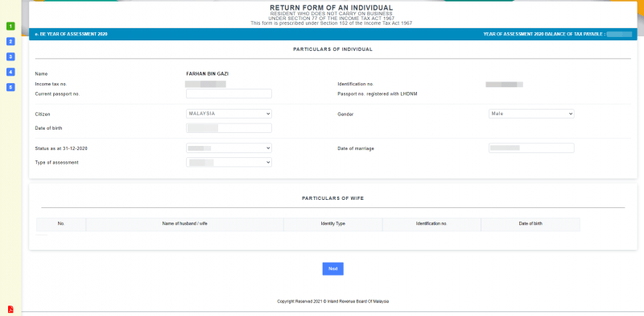Open the red PDF icon
The width and height of the screenshot is (644, 316).
point(10,310)
